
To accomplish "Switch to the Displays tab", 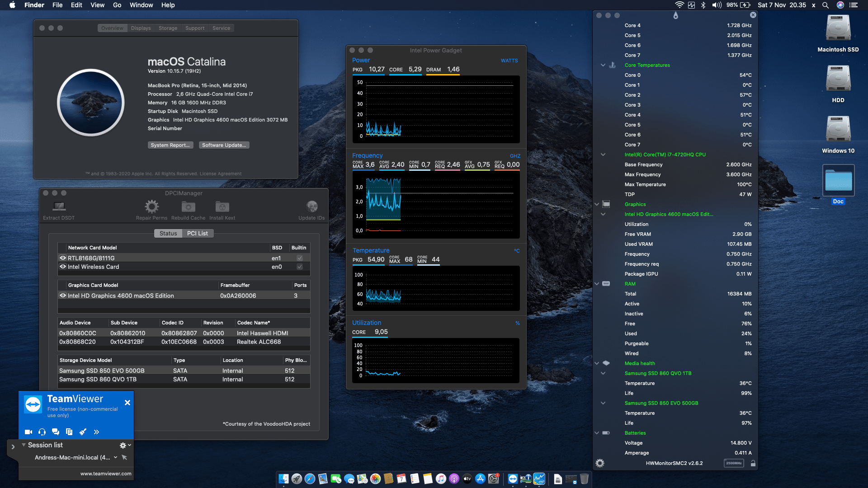I will pos(141,28).
